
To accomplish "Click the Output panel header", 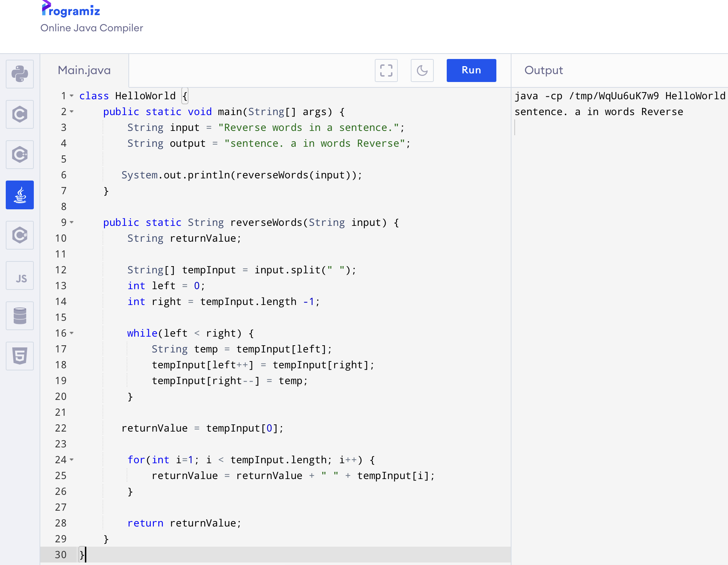I will (543, 70).
